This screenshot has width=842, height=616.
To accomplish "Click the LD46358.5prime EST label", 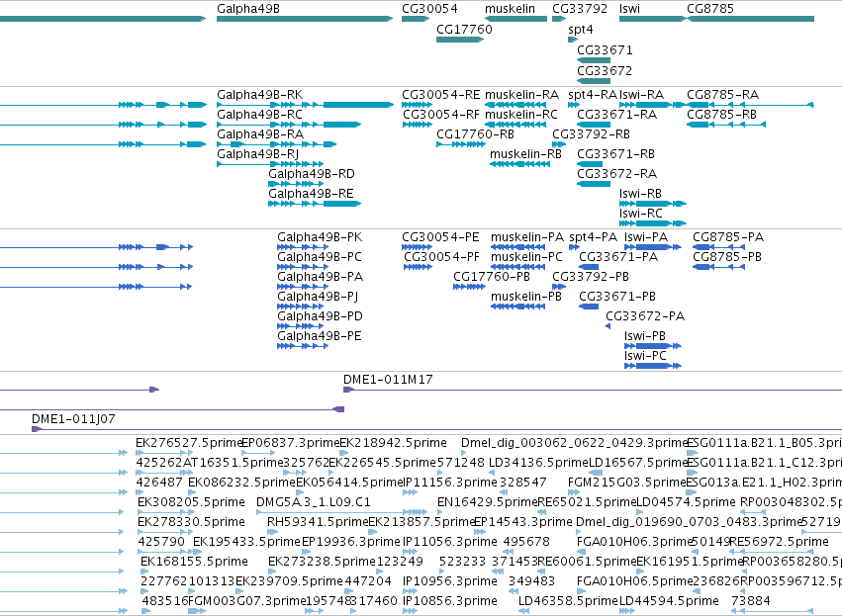I will click(568, 601).
